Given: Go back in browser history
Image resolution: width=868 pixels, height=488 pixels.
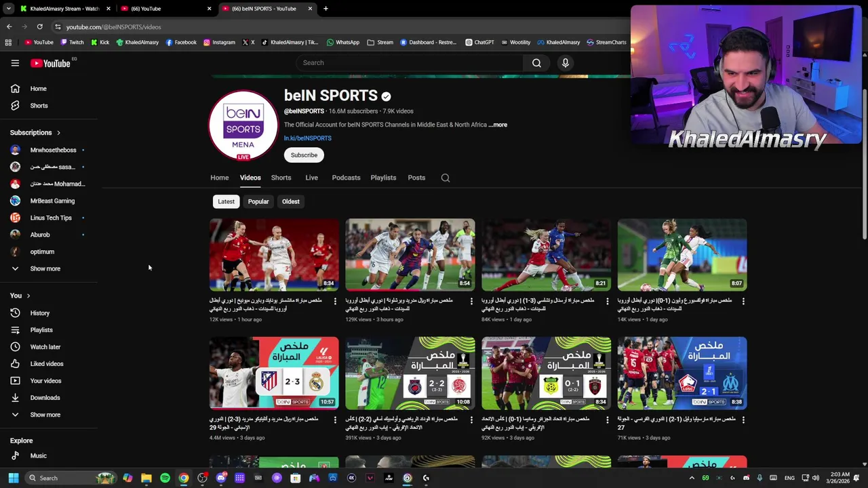Looking at the screenshot, I should [9, 27].
